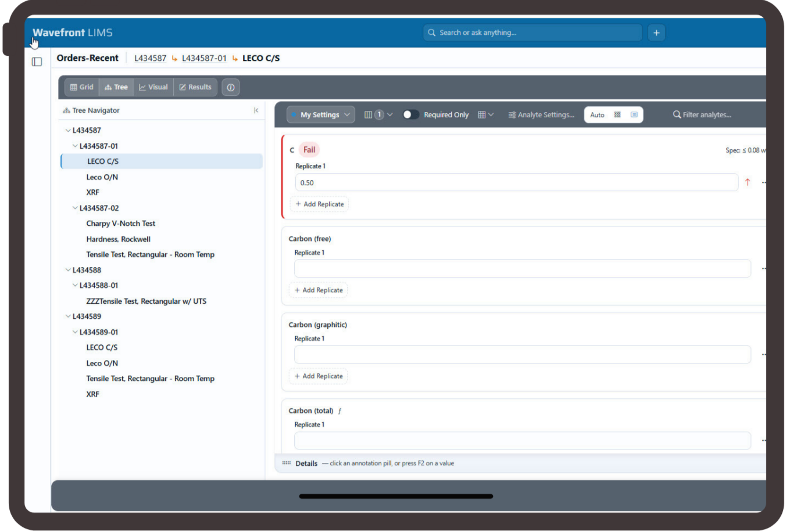Select the Auto layout mode
The width and height of the screenshot is (790, 532).
point(597,114)
